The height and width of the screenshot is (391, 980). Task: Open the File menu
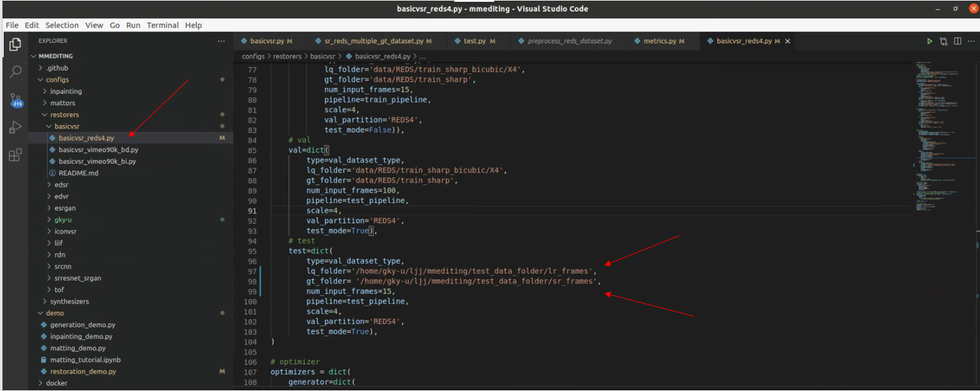[x=12, y=25]
